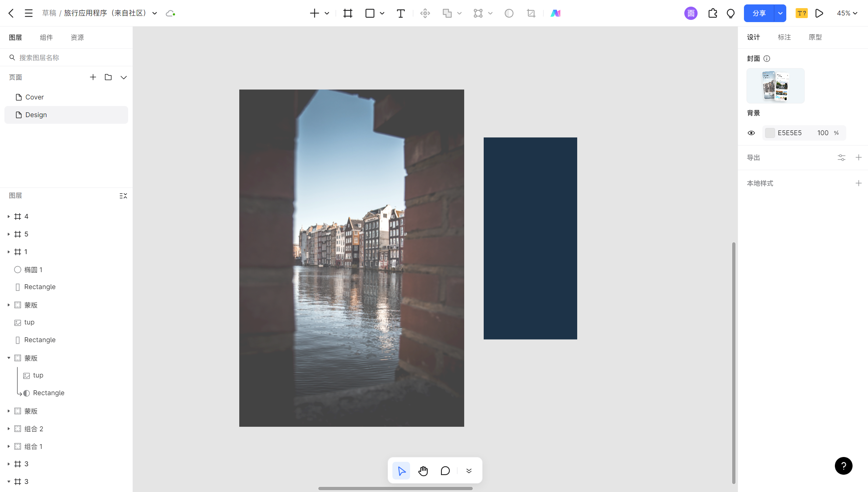
Task: Click the hand pan tool
Action: click(x=423, y=471)
